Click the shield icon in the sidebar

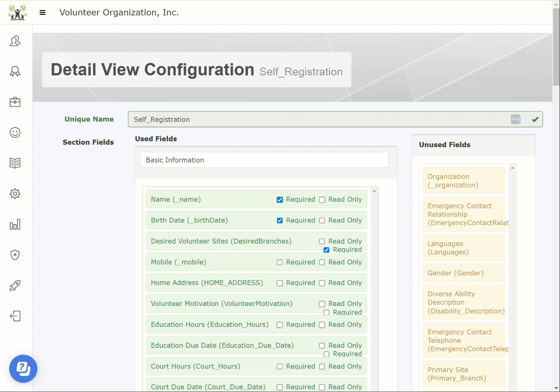(15, 255)
